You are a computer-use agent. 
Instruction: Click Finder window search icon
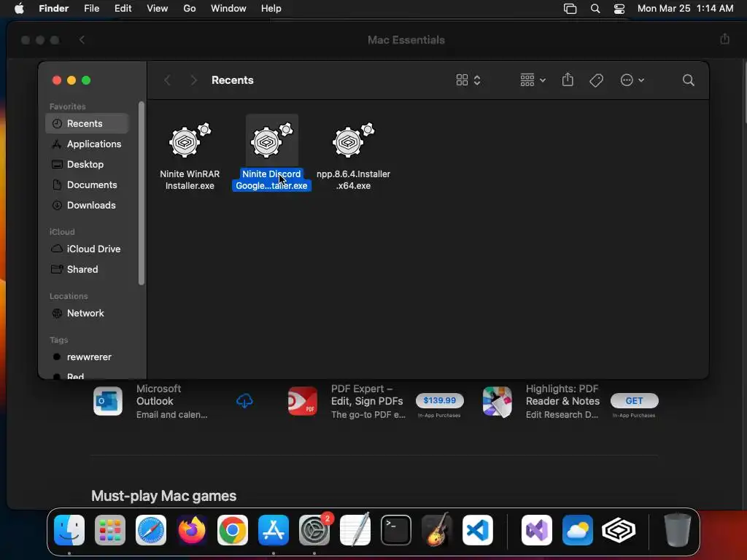[689, 80]
